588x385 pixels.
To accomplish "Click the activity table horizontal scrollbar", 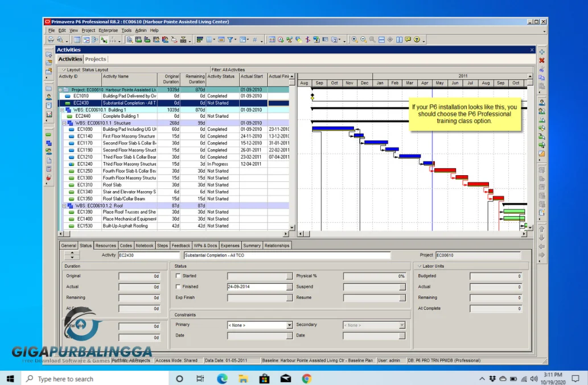I will pos(173,234).
